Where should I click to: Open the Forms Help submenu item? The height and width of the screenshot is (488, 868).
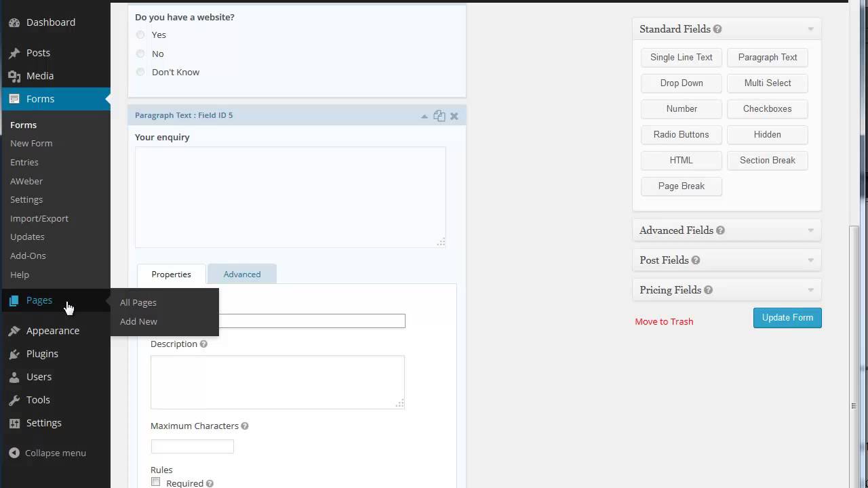tap(20, 275)
